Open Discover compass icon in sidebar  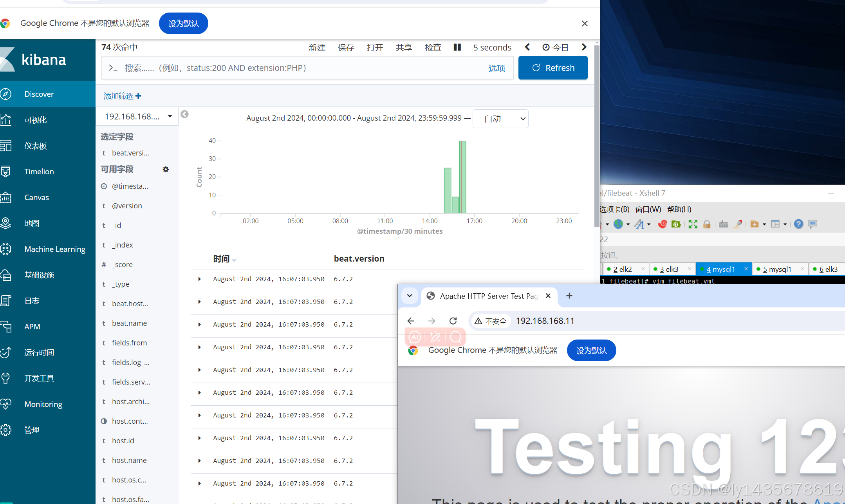[6, 94]
